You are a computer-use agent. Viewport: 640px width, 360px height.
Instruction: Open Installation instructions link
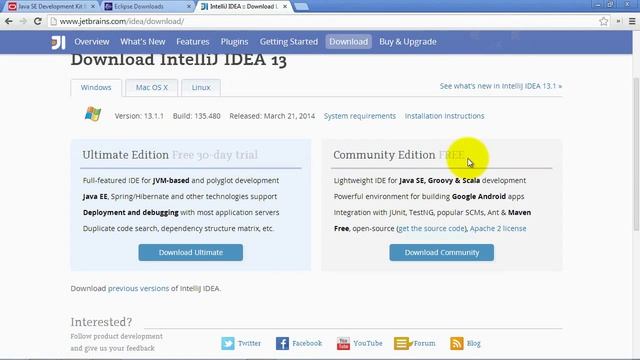coord(444,116)
